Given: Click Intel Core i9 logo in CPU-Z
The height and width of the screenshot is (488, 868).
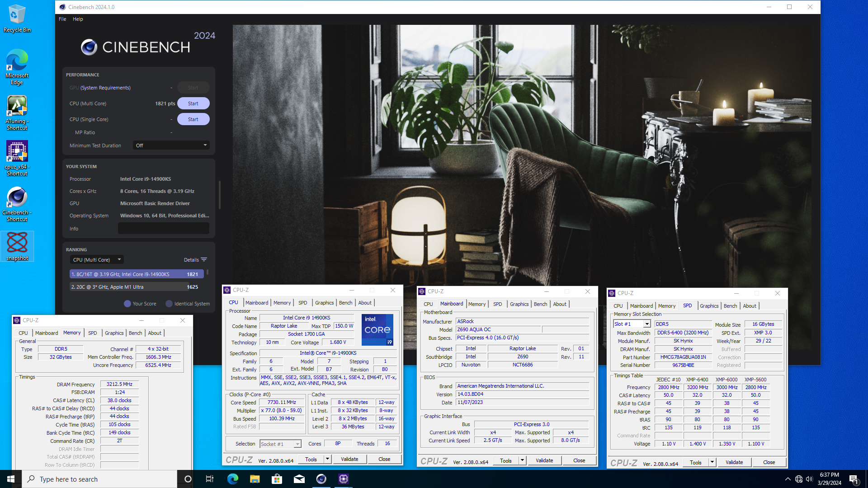Looking at the screenshot, I should pyautogui.click(x=377, y=330).
